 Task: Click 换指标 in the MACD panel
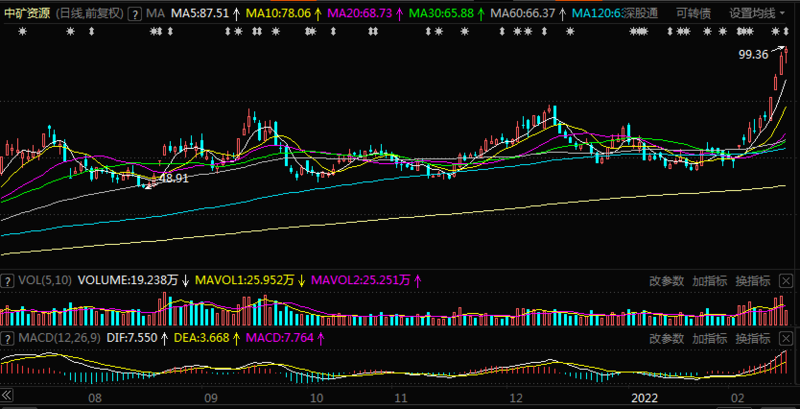click(x=753, y=338)
